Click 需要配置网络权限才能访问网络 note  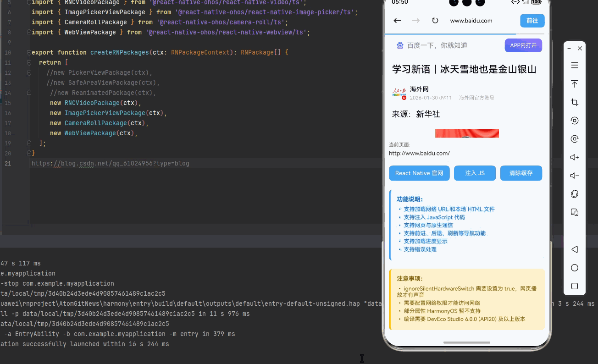tap(442, 303)
